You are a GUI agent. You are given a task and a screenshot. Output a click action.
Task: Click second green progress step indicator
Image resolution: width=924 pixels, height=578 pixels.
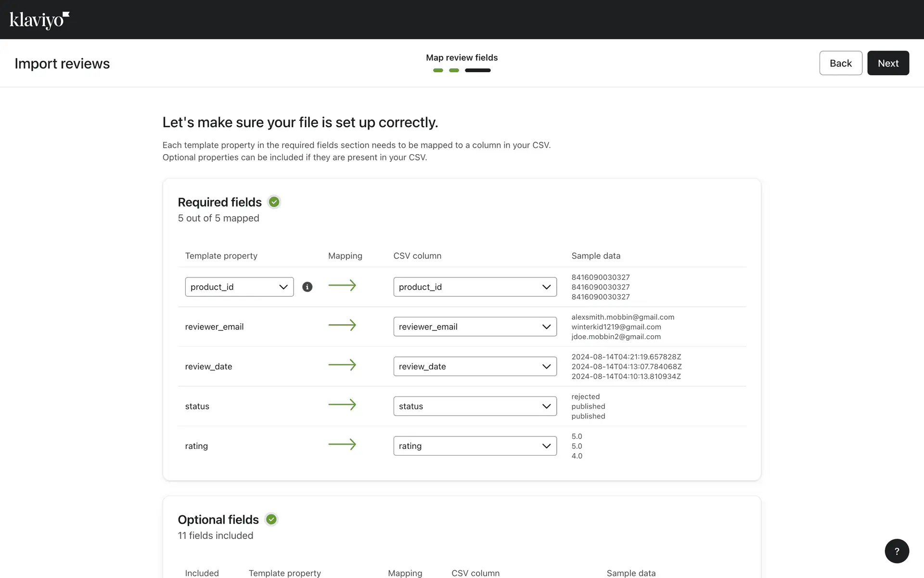(454, 70)
